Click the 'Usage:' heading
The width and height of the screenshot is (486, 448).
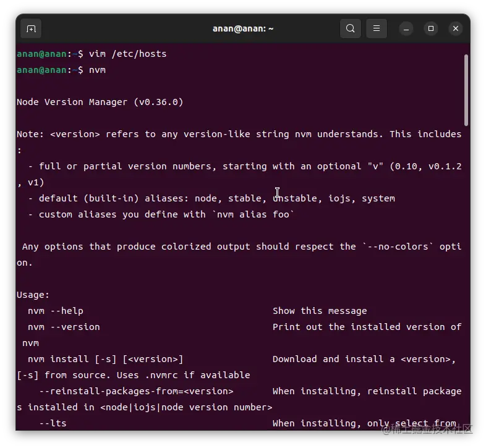[33, 295]
